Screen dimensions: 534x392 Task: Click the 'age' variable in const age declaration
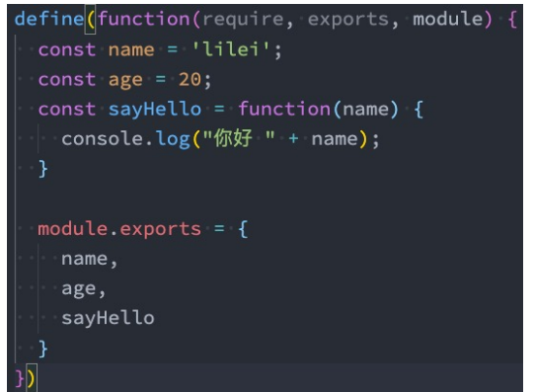(x=125, y=81)
